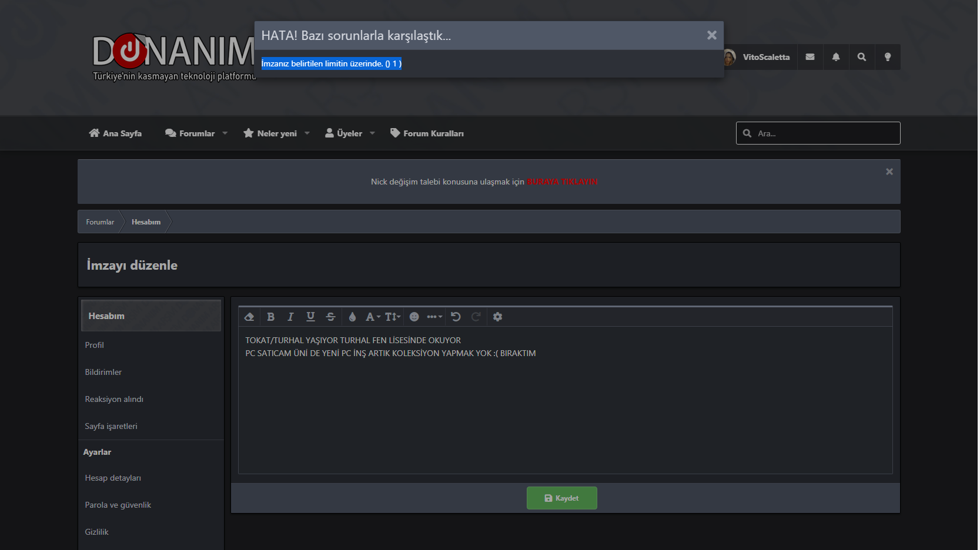Click the redo arrow icon

(476, 317)
